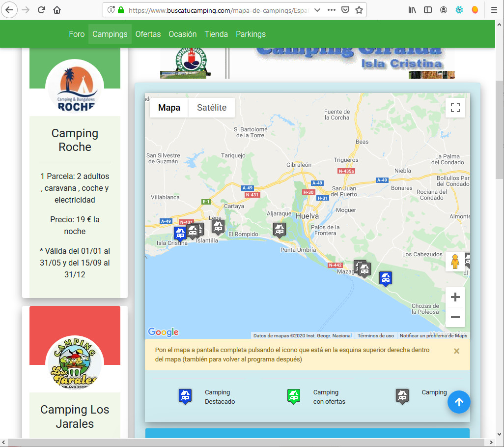Visit the Tienda section
504x447 pixels.
[216, 34]
